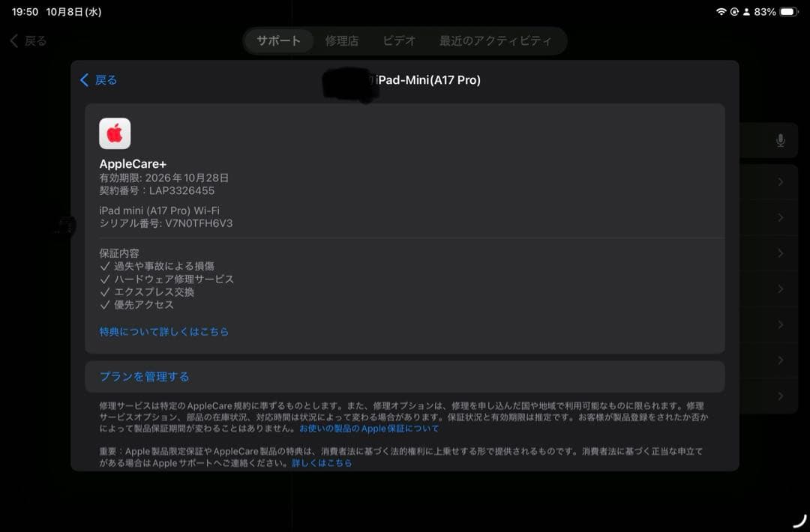This screenshot has width=810, height=532.
Task: Go back using the modal's 戻る arrow
Action: (x=85, y=80)
